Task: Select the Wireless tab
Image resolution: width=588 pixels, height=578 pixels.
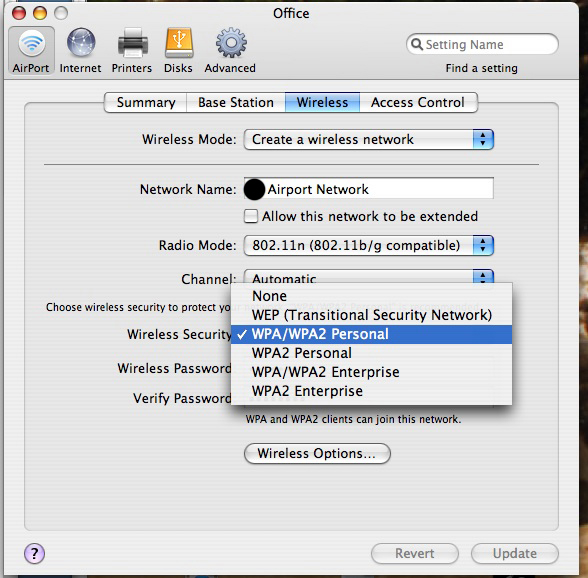Action: click(x=322, y=102)
